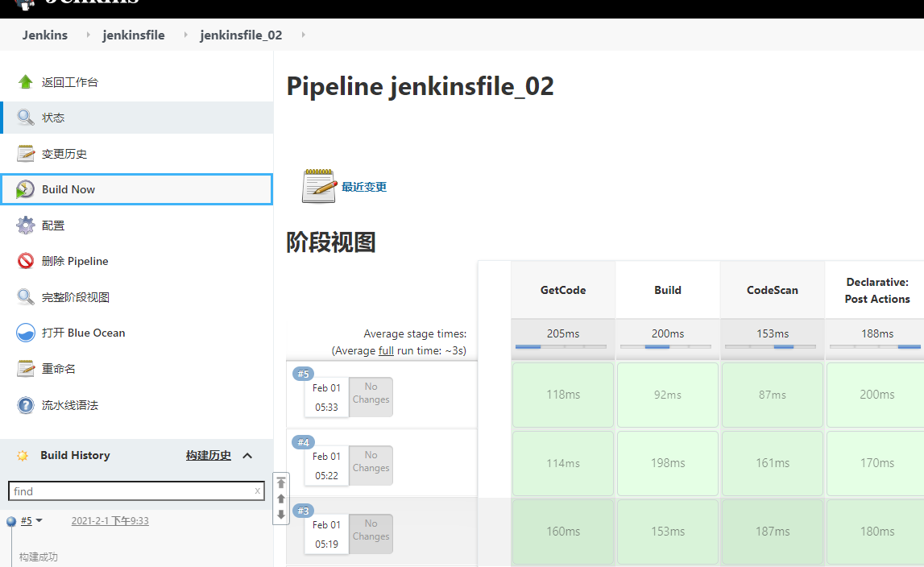Click the #5 badge in stage view
This screenshot has width=924, height=567.
[x=303, y=374]
